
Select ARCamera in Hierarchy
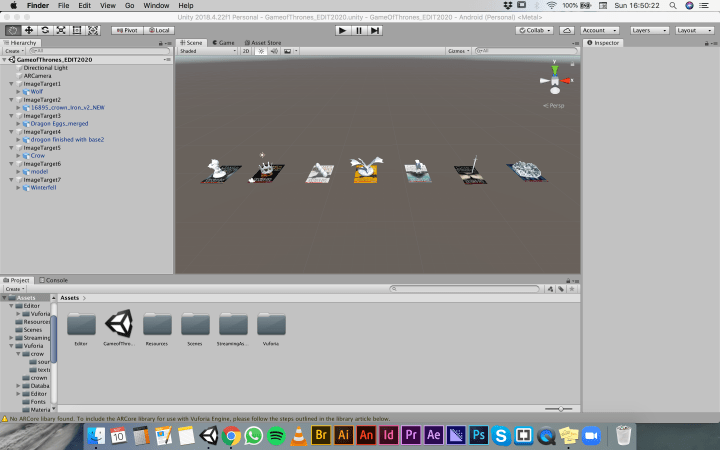[x=37, y=76]
